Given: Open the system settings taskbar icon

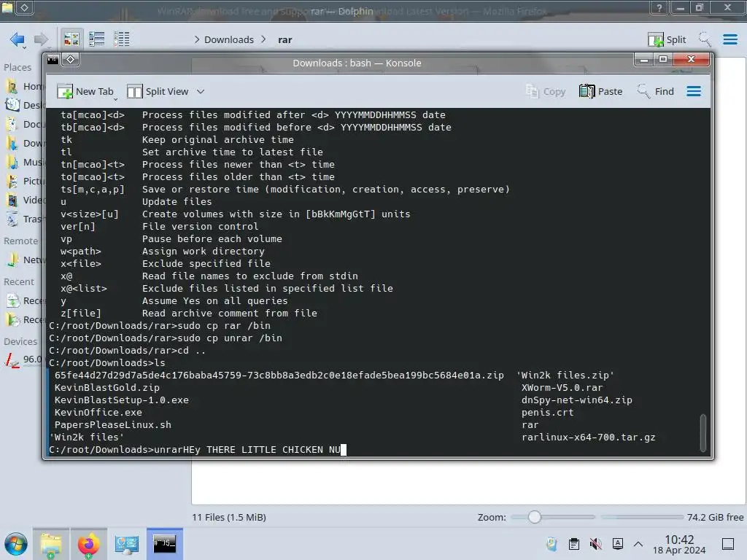Looking at the screenshot, I should coord(127,544).
